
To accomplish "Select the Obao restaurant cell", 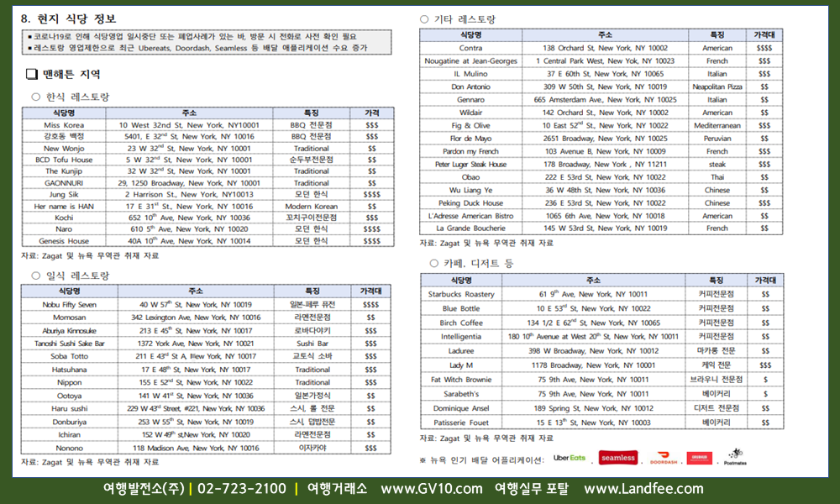I will coord(471,177).
